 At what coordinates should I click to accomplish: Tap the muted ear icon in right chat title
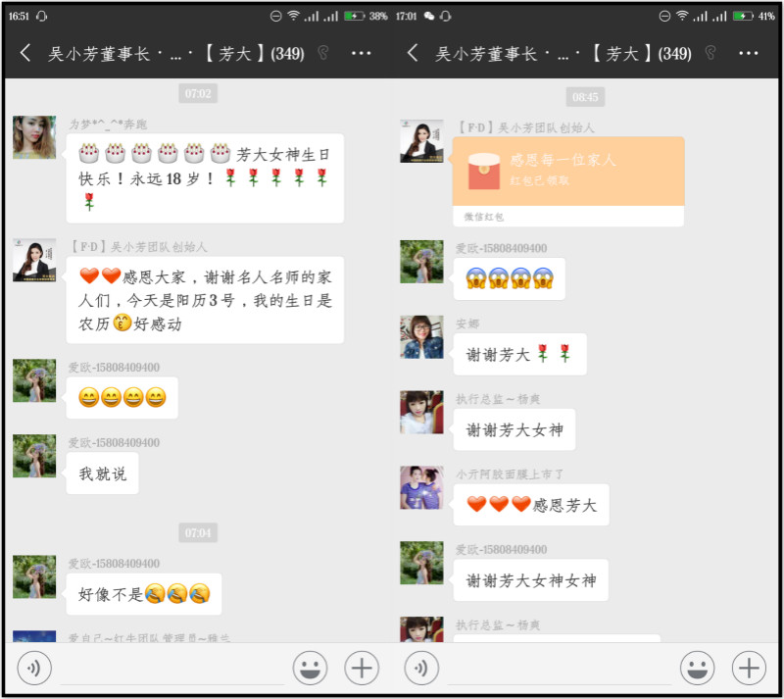[x=710, y=53]
